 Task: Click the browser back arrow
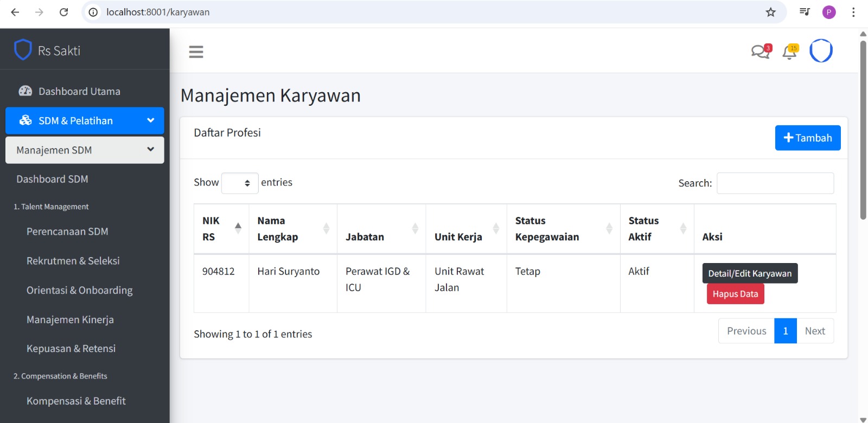pyautogui.click(x=15, y=12)
